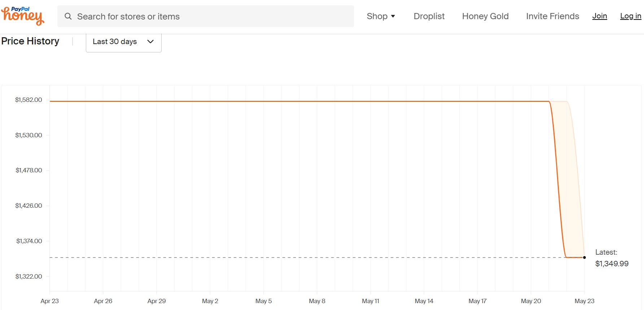This screenshot has height=310, width=644.
Task: Click the latest price point dot on chart
Action: (584, 258)
